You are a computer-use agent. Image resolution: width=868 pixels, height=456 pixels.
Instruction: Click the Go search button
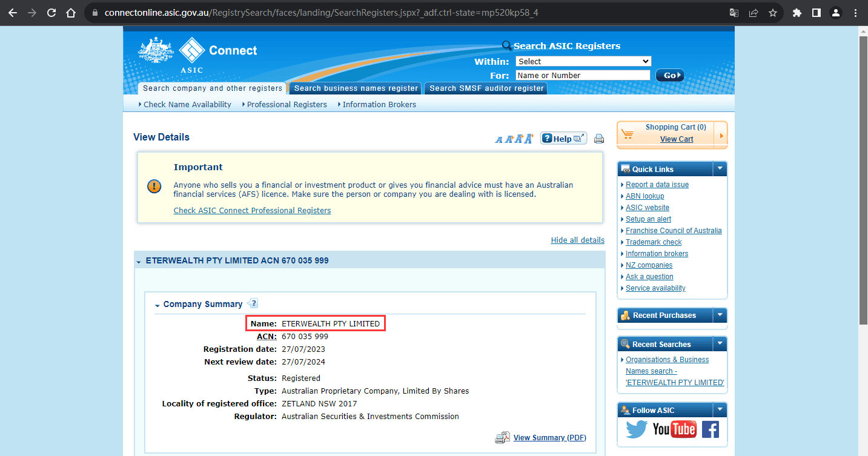point(670,75)
